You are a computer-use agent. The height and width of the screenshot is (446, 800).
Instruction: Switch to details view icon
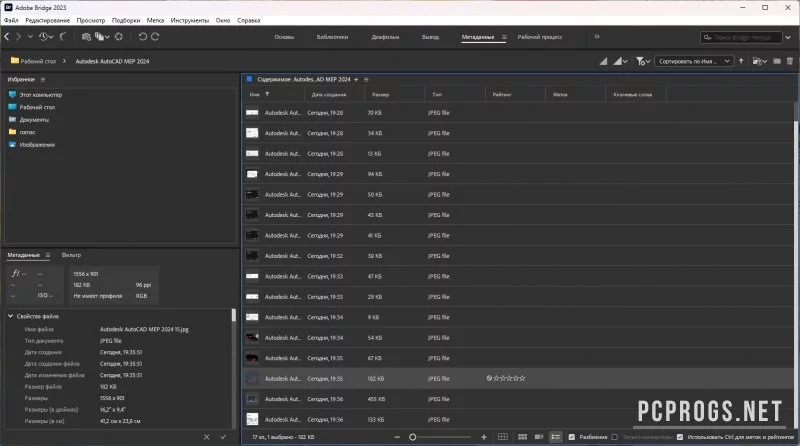point(539,437)
